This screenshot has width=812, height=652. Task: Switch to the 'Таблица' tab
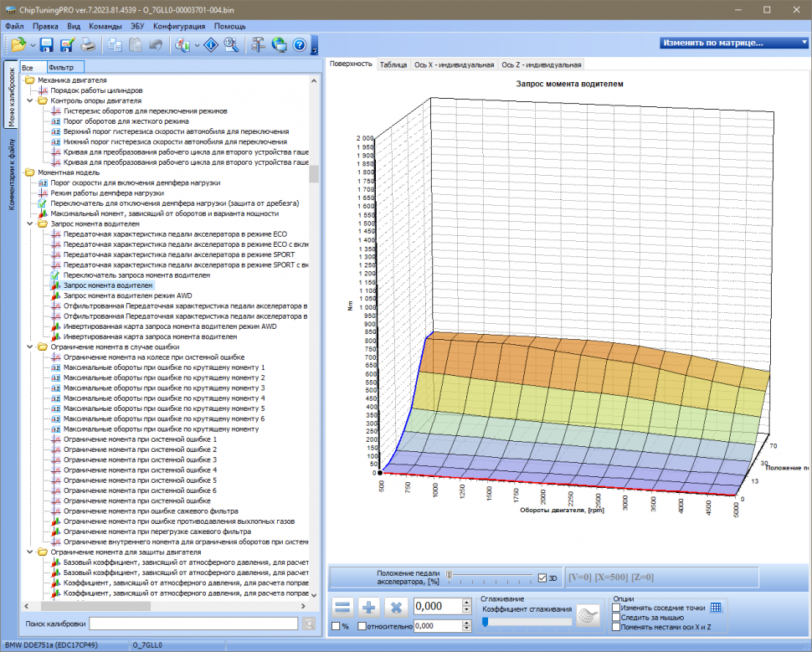click(393, 64)
